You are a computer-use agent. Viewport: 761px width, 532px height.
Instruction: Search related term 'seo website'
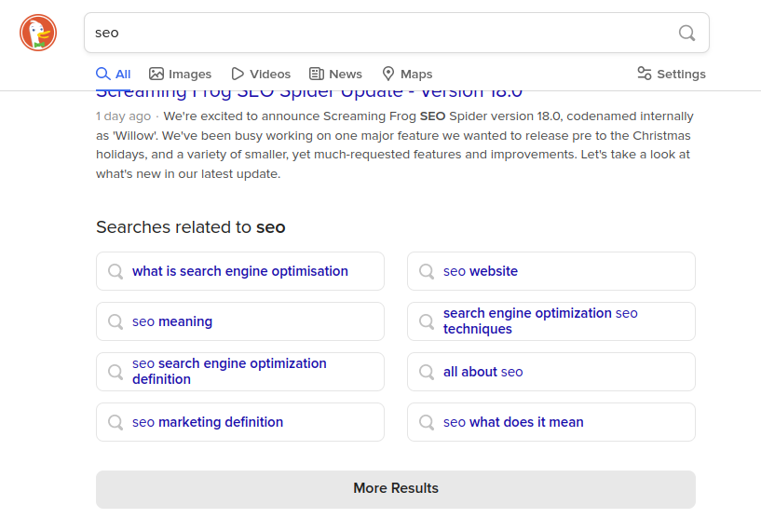551,271
